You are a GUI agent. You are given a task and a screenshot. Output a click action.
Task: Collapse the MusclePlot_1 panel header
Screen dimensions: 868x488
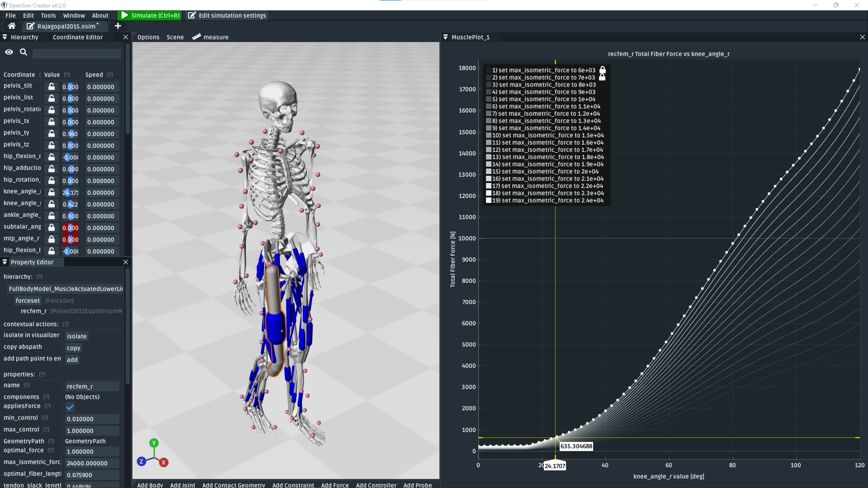click(x=445, y=37)
